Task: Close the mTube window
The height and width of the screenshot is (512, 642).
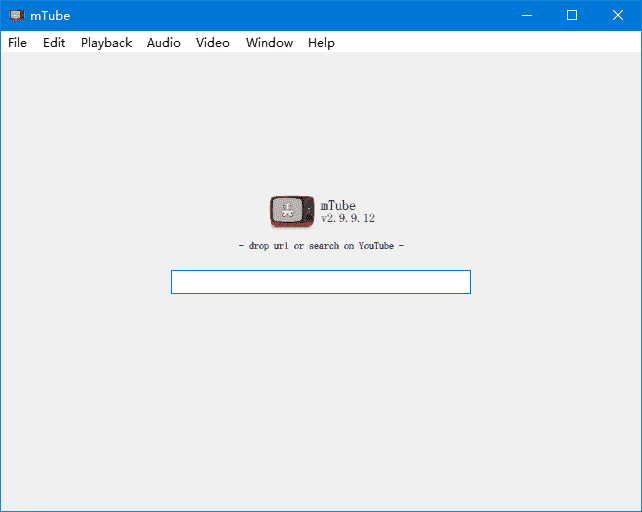Action: pos(618,15)
